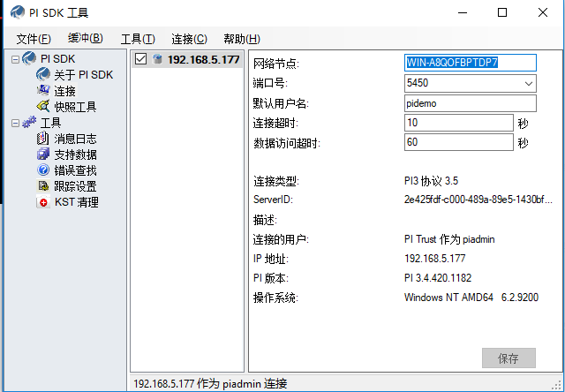Open the 缓冲(B) menu
The height and width of the screenshot is (392, 565).
(86, 38)
